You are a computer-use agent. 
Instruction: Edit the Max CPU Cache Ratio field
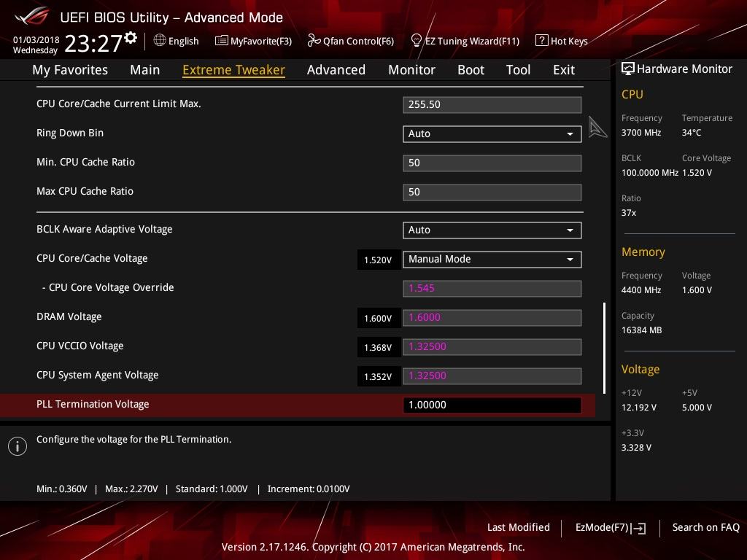click(492, 192)
